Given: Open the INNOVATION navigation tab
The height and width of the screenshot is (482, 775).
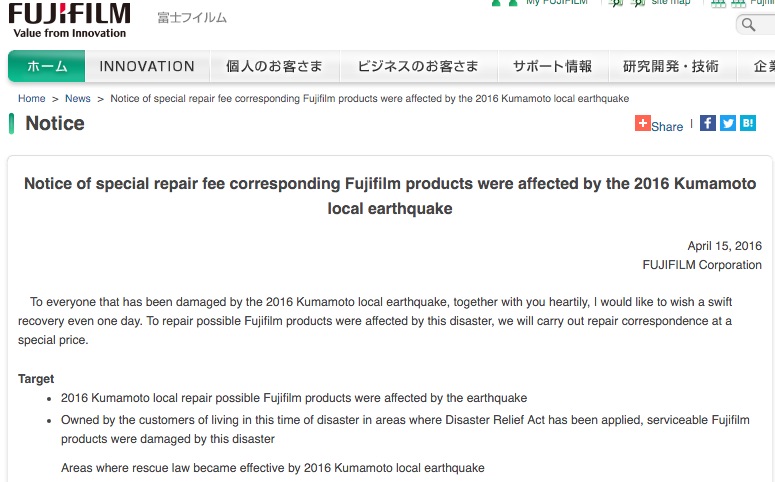Looking at the screenshot, I should (x=147, y=66).
